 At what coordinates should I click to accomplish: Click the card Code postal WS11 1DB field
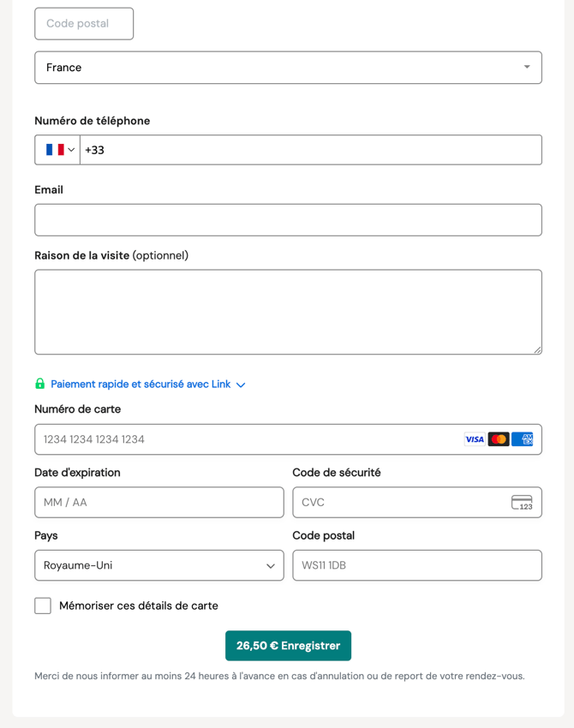[417, 565]
